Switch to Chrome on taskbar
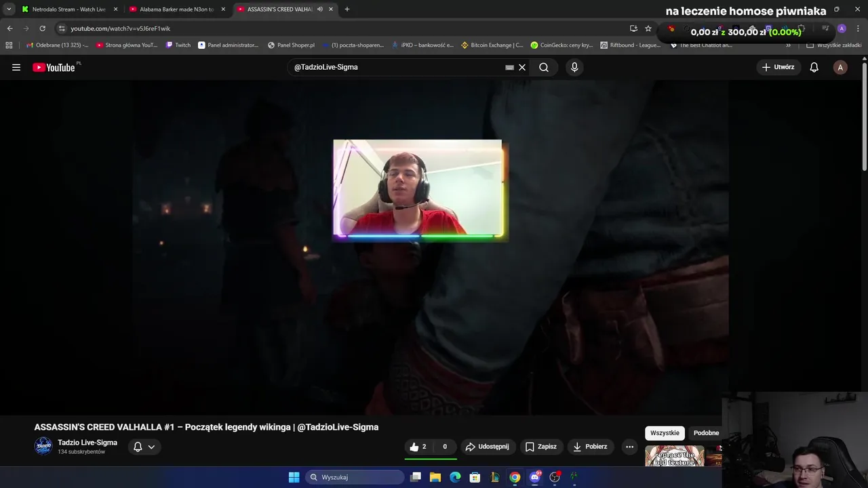 515,477
